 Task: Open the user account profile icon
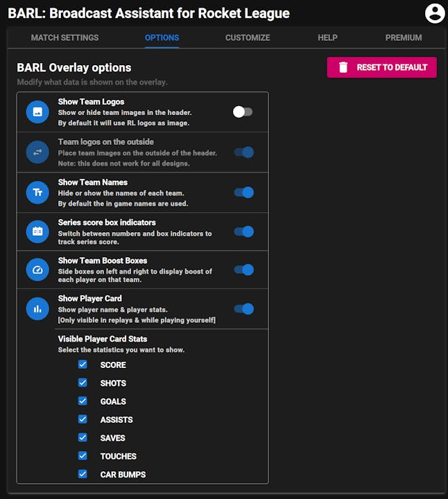434,13
